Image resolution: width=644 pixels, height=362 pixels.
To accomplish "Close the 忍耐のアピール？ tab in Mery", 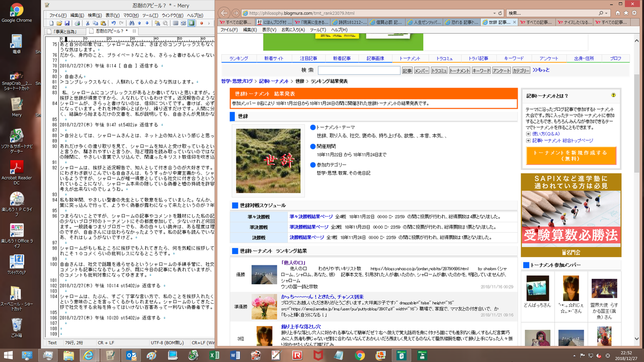I will click(134, 31).
